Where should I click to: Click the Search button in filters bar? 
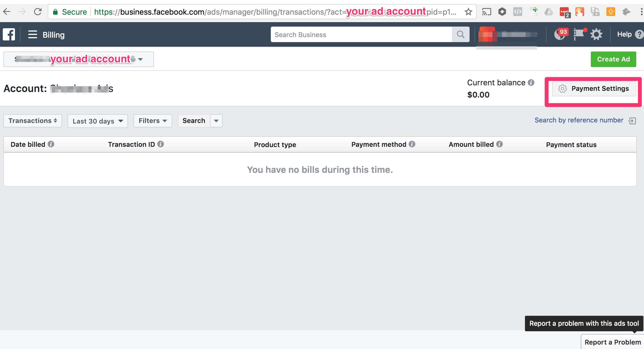[x=194, y=121]
